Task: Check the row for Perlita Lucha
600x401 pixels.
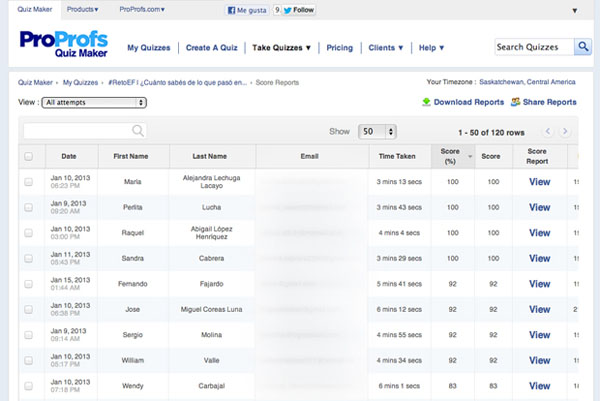Action: 29,207
